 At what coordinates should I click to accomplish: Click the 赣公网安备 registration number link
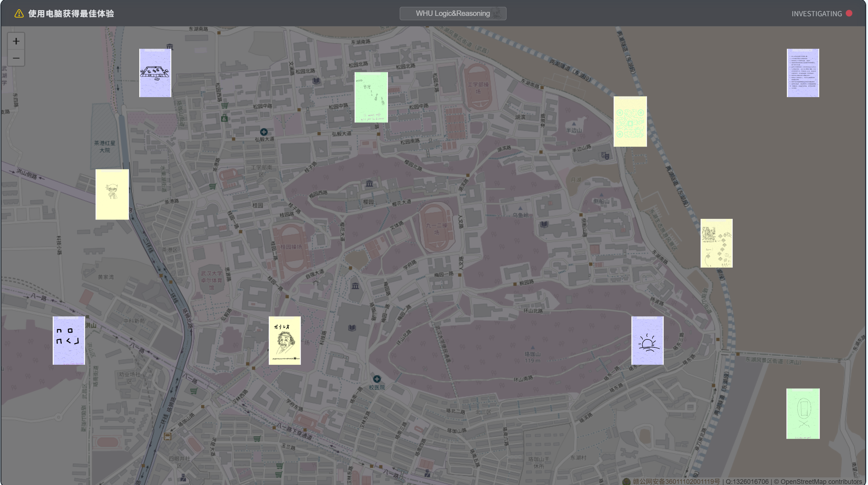click(676, 481)
